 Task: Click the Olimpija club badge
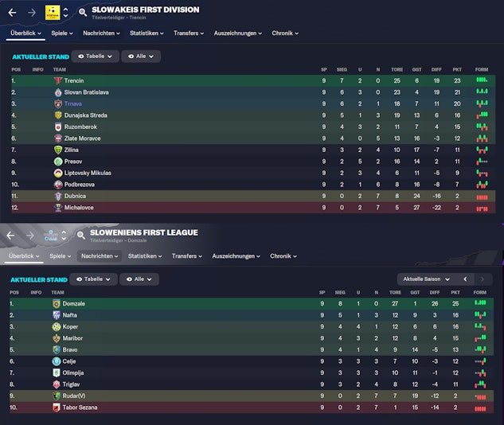[57, 372]
